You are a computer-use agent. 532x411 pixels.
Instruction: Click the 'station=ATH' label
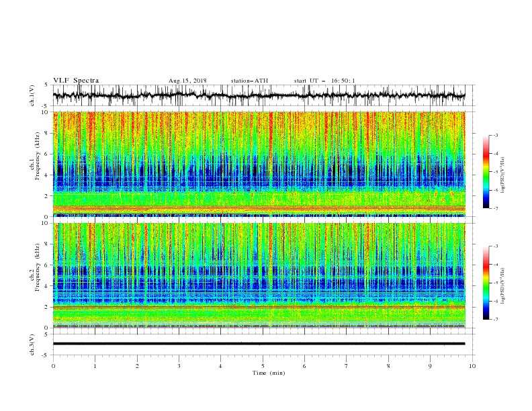point(249,81)
